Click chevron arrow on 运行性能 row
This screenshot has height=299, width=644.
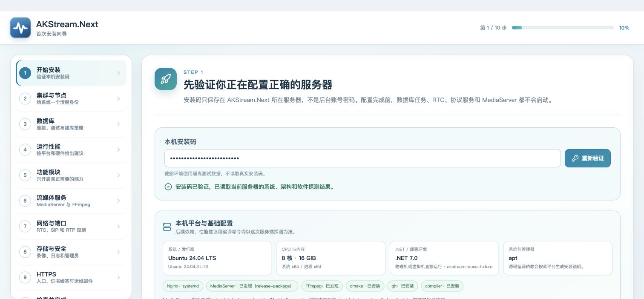(x=118, y=149)
